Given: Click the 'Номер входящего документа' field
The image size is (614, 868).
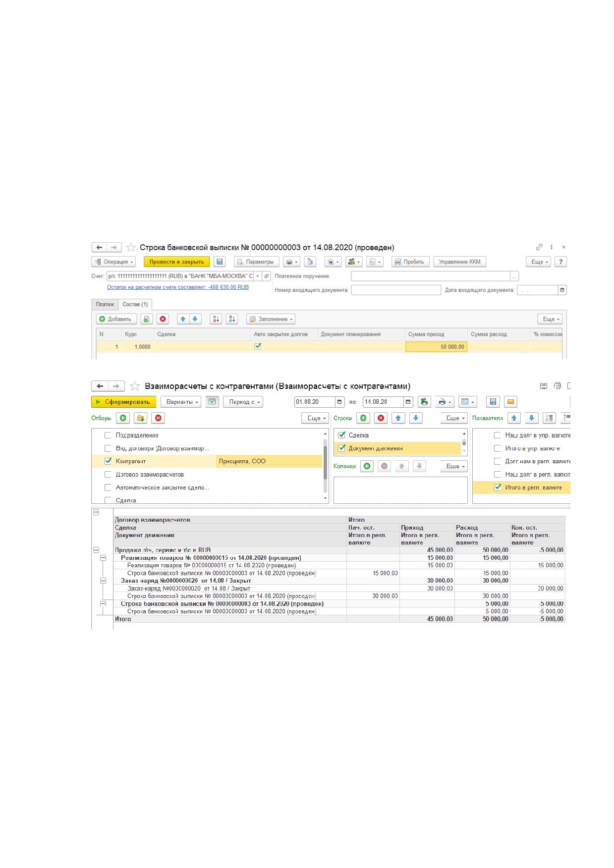Looking at the screenshot, I should [396, 290].
